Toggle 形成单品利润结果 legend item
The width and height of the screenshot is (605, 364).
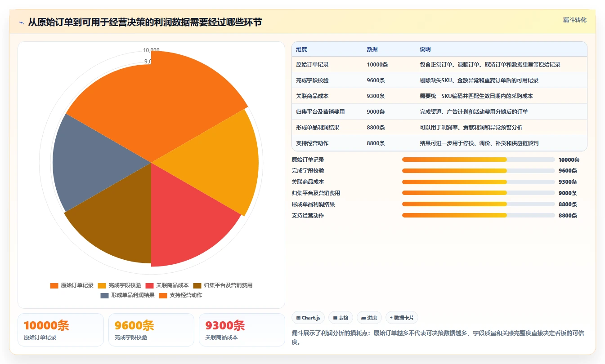(x=127, y=295)
